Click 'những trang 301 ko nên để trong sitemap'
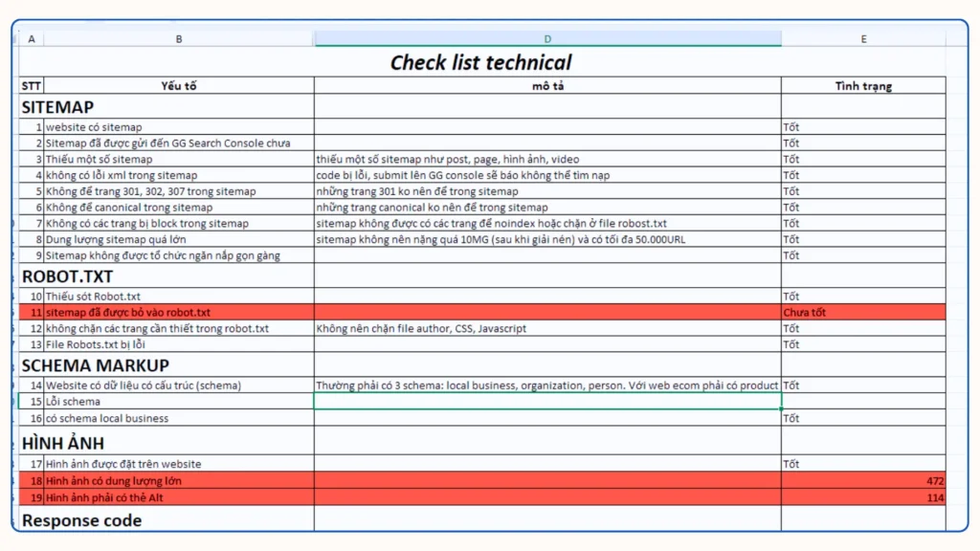The width and height of the screenshot is (980, 551). (x=417, y=191)
